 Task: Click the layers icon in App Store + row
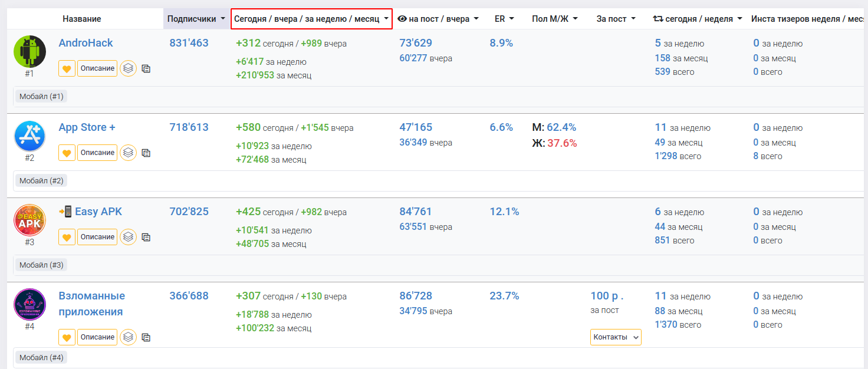coord(129,153)
